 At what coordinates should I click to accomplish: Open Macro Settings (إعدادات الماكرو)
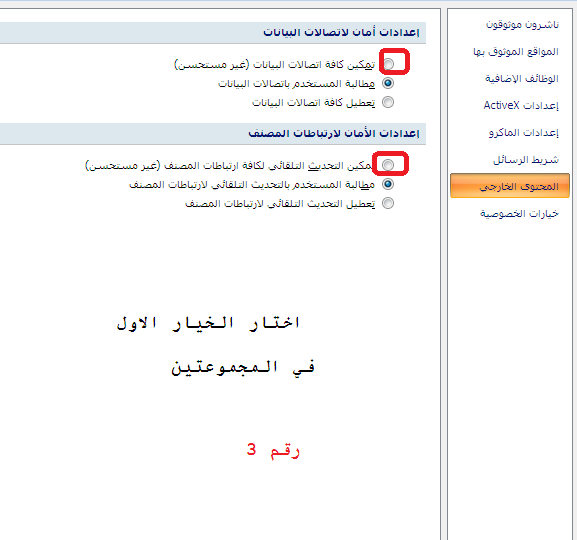click(x=524, y=133)
